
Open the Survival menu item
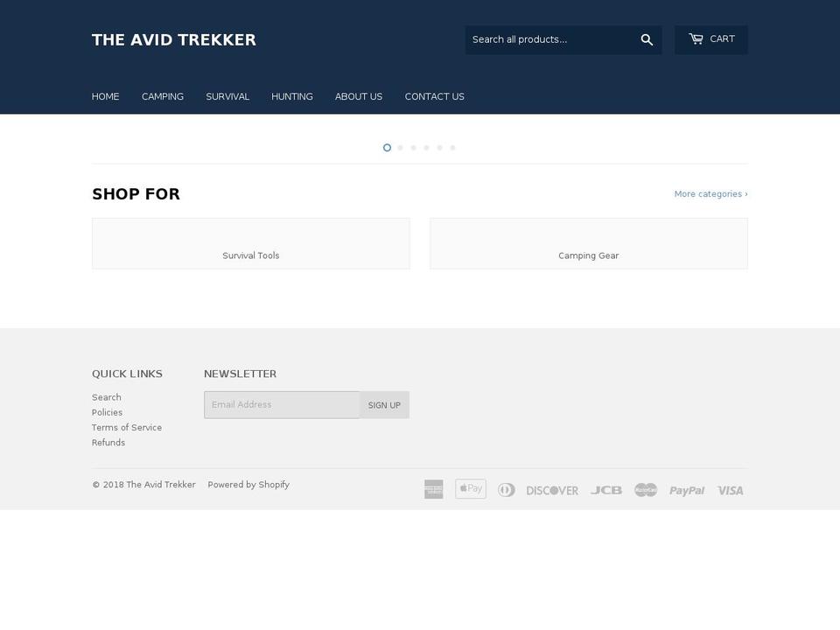pyautogui.click(x=227, y=96)
